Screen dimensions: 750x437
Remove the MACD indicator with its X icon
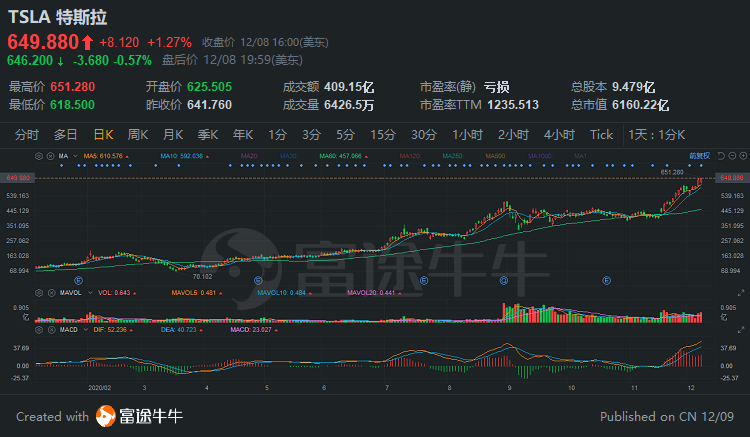[x=51, y=330]
